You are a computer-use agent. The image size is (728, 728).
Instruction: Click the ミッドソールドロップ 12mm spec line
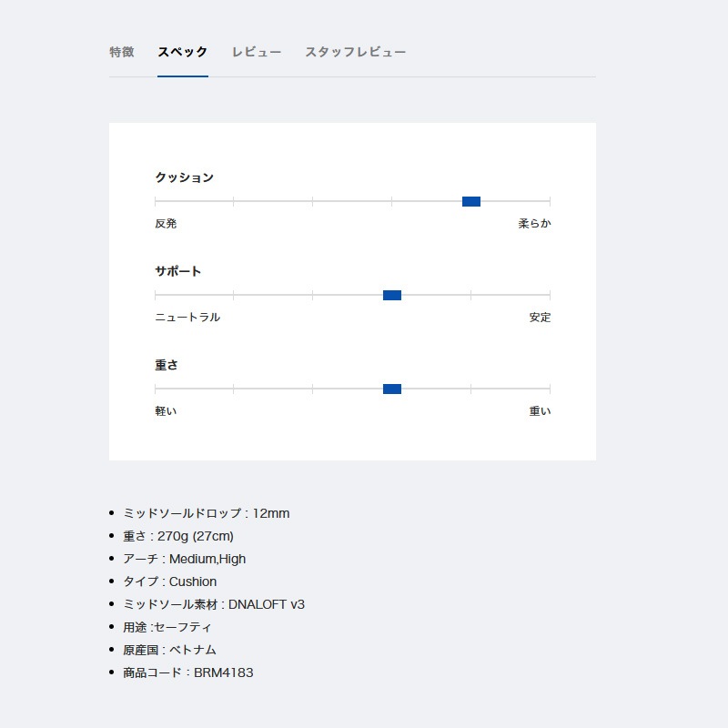pyautogui.click(x=206, y=513)
